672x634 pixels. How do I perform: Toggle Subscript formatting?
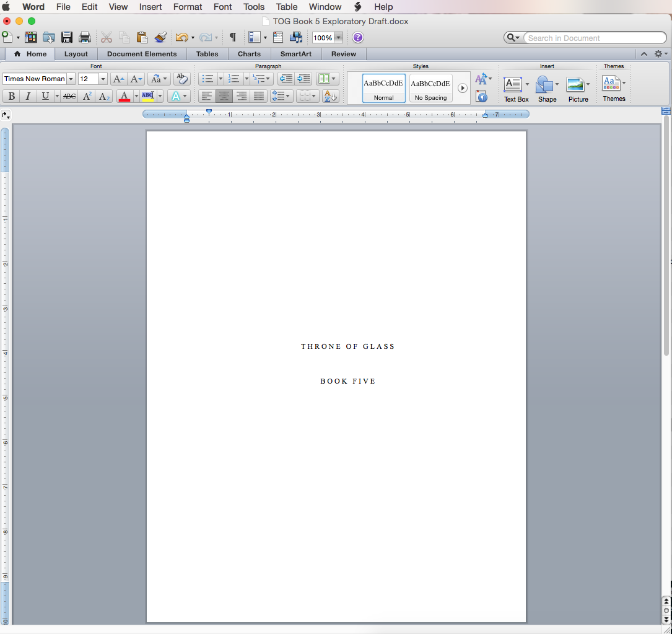pyautogui.click(x=104, y=96)
